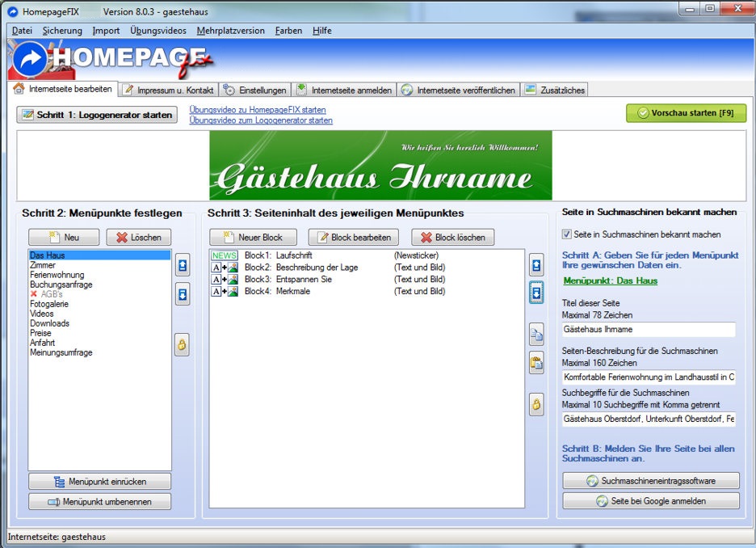Click the lock icon beside the menu list
The height and width of the screenshot is (548, 756).
click(182, 346)
